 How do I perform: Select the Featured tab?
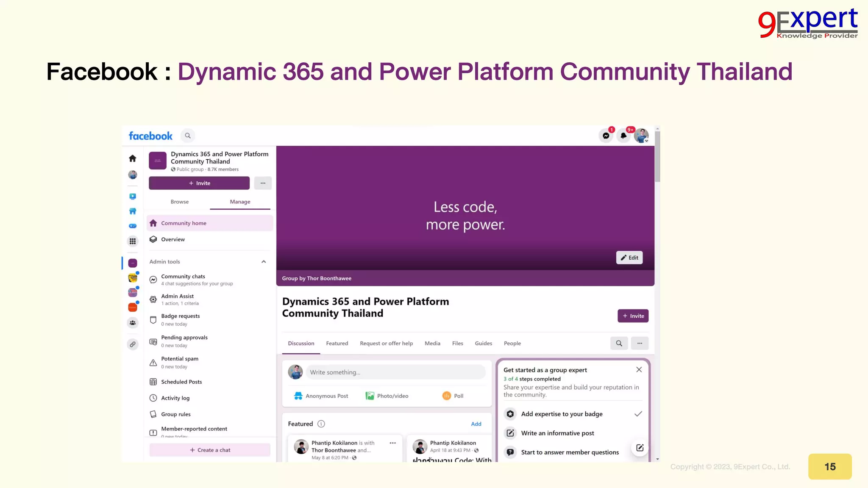(x=337, y=344)
